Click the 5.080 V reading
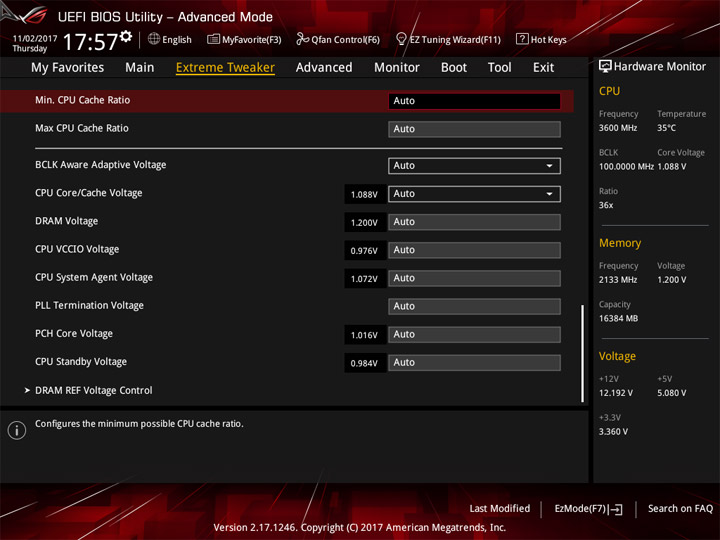 [x=671, y=393]
